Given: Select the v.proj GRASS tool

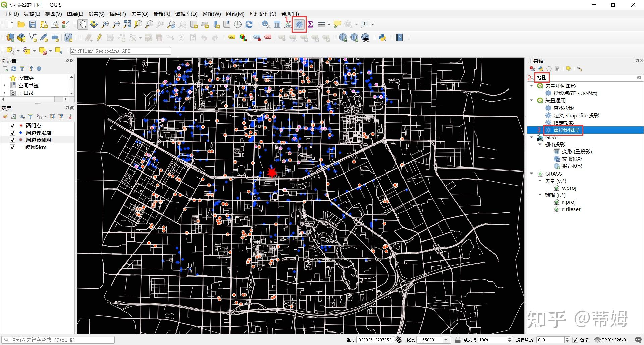Looking at the screenshot, I should click(569, 188).
